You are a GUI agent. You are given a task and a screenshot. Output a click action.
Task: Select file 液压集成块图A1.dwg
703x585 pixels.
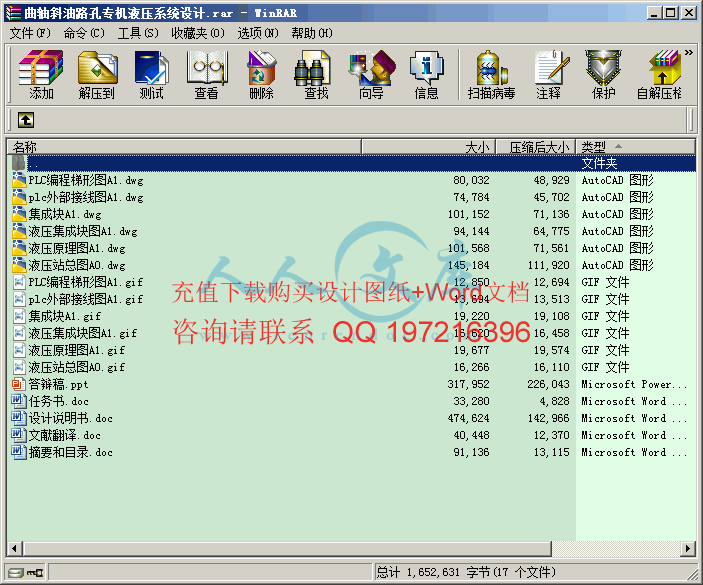(x=352, y=231)
